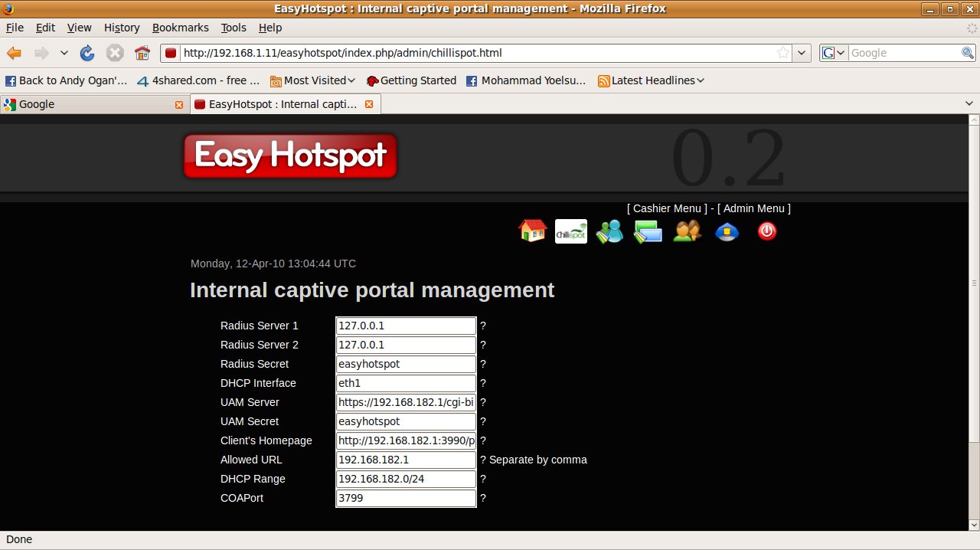Open the URL history dropdown arrow
This screenshot has height=550, width=980.
(802, 53)
